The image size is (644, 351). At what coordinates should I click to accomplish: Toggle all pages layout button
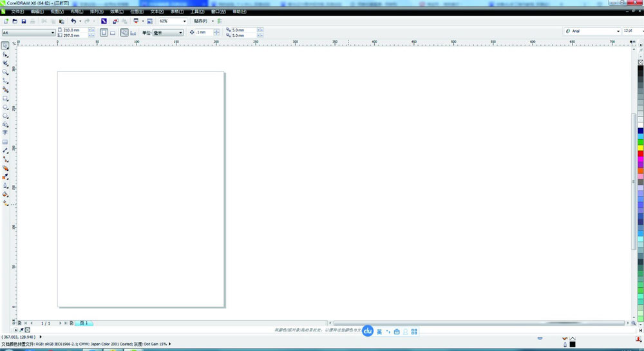124,32
